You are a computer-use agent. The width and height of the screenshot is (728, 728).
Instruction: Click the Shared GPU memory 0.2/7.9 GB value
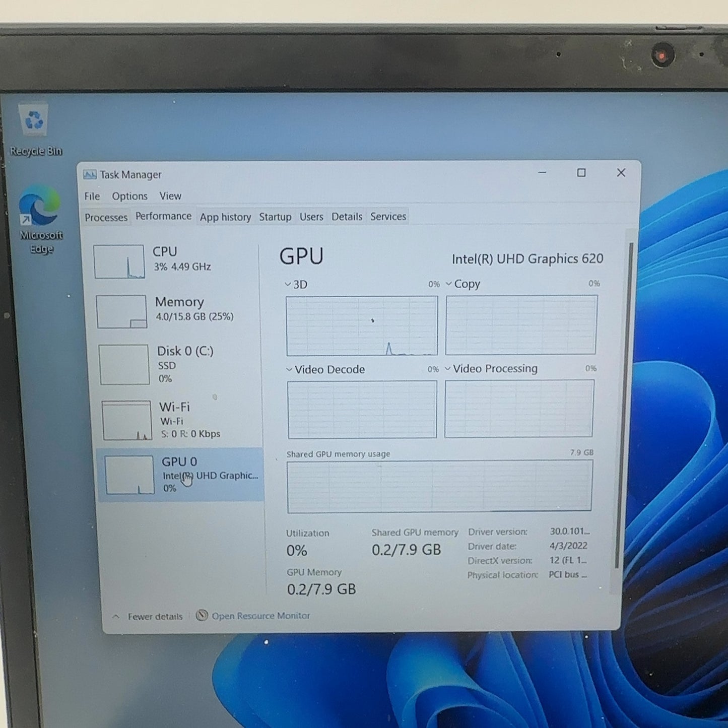(x=406, y=550)
